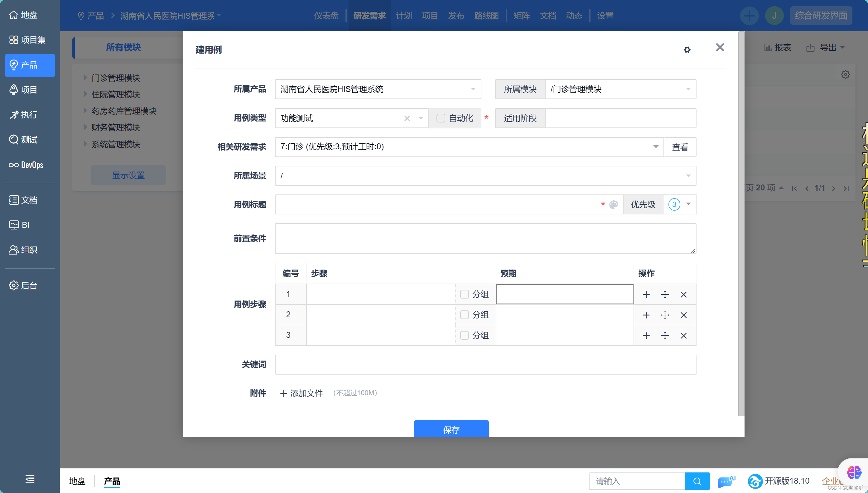Screen dimensions: 868x493
Task: Click the move handle icon for step 2
Action: click(664, 315)
